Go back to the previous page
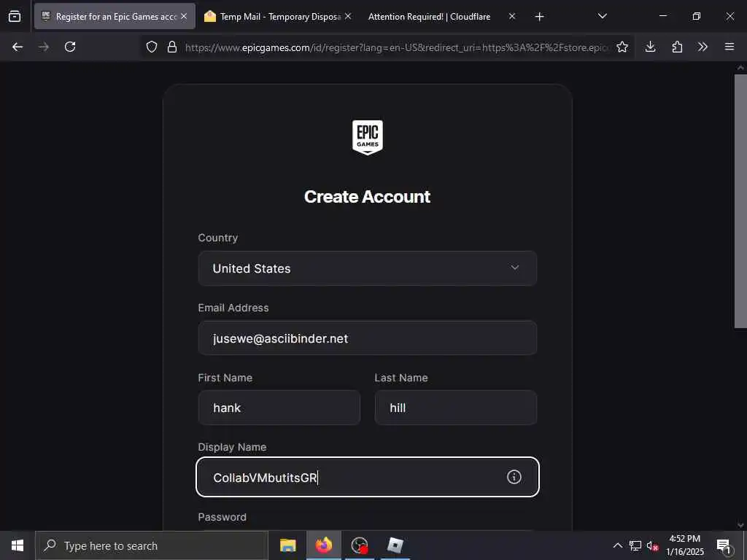Screen dimensions: 747x560 click(18, 47)
